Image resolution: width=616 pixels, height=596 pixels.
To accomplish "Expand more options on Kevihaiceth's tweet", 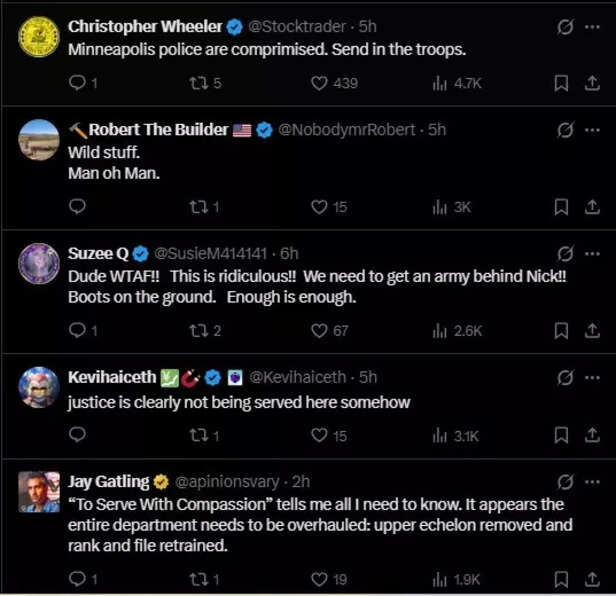I will tap(592, 378).
